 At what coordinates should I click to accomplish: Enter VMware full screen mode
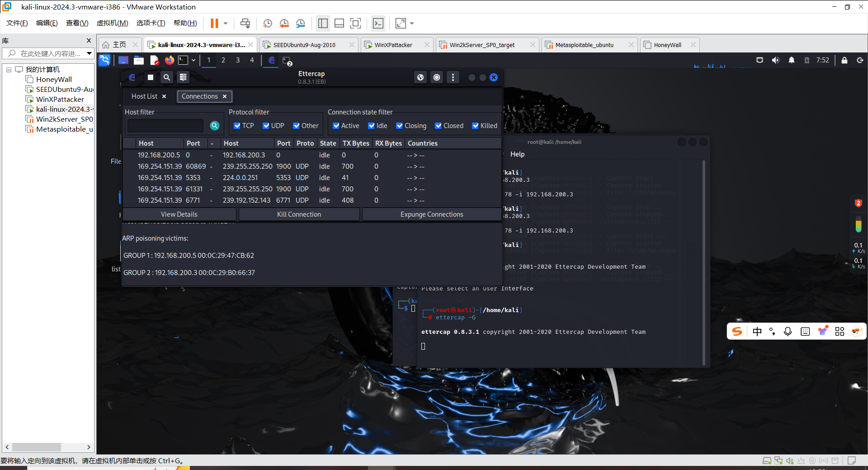356,24
